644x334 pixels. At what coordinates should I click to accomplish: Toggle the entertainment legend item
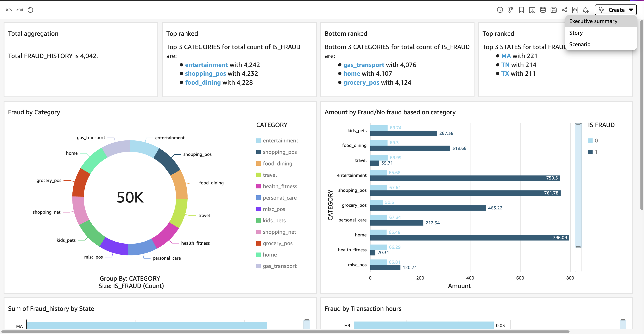coord(277,140)
